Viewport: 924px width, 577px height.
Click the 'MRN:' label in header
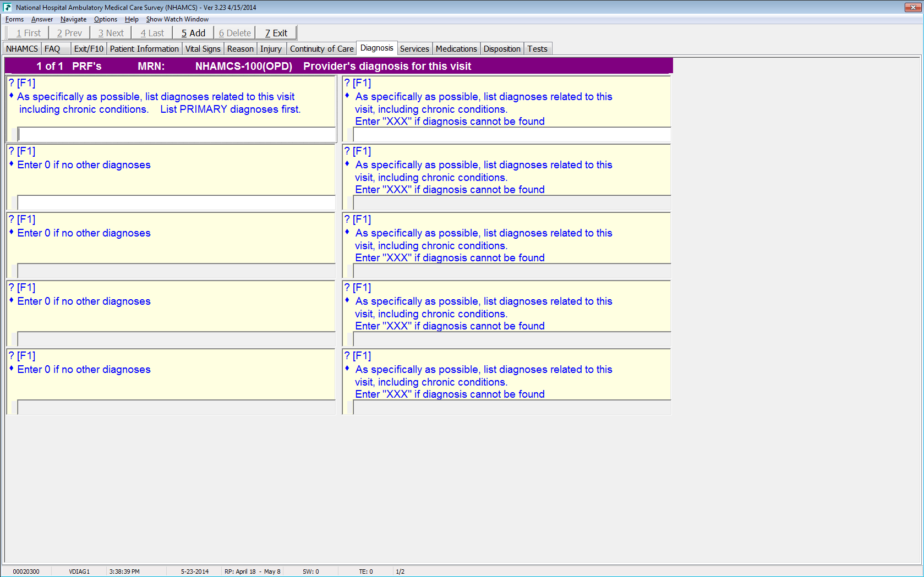pos(151,66)
